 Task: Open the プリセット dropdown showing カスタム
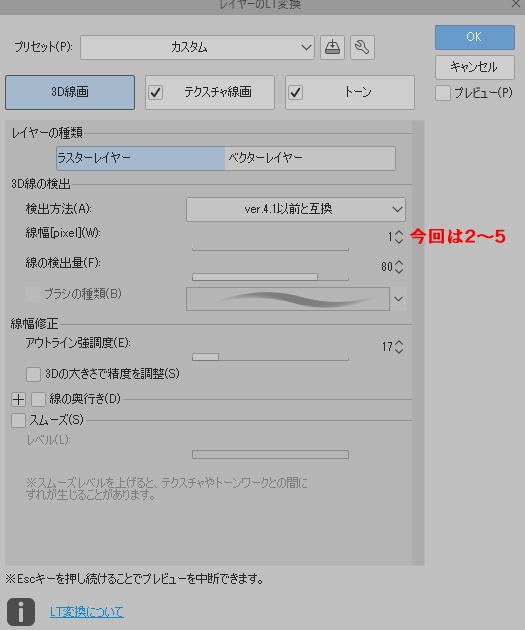(197, 47)
